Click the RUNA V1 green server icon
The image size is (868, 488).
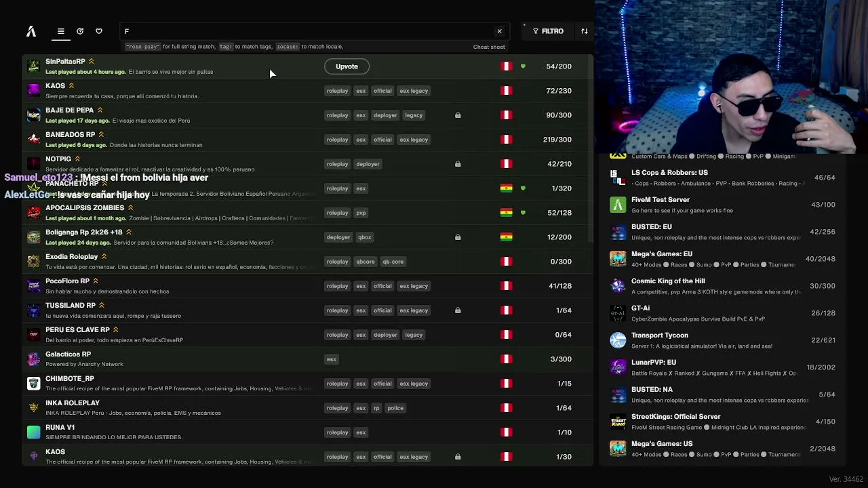[x=33, y=432]
